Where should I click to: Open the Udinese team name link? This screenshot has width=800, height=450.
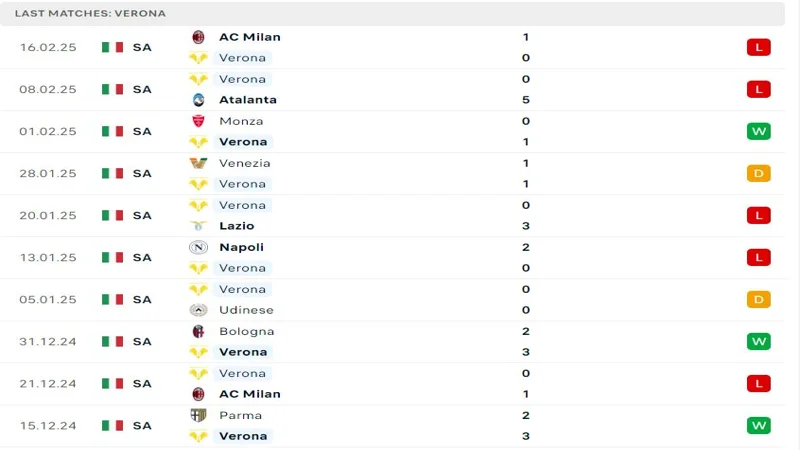(x=246, y=310)
